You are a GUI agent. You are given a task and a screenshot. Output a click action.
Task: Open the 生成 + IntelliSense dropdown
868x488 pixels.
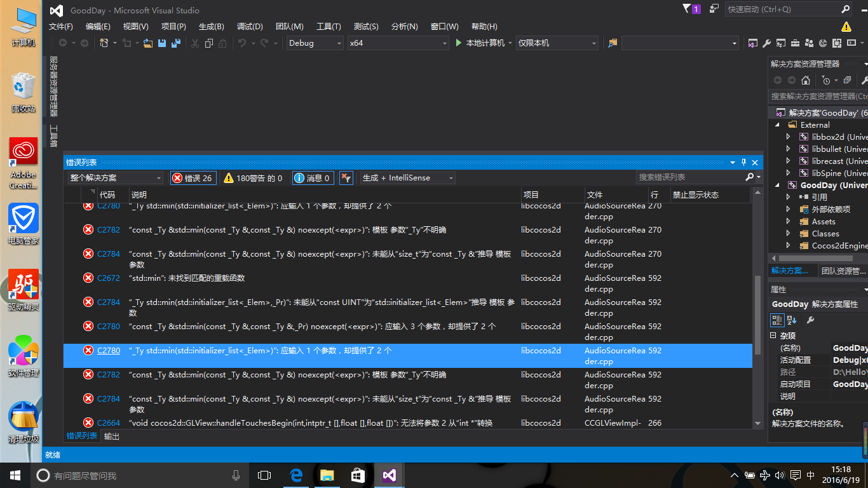[408, 178]
